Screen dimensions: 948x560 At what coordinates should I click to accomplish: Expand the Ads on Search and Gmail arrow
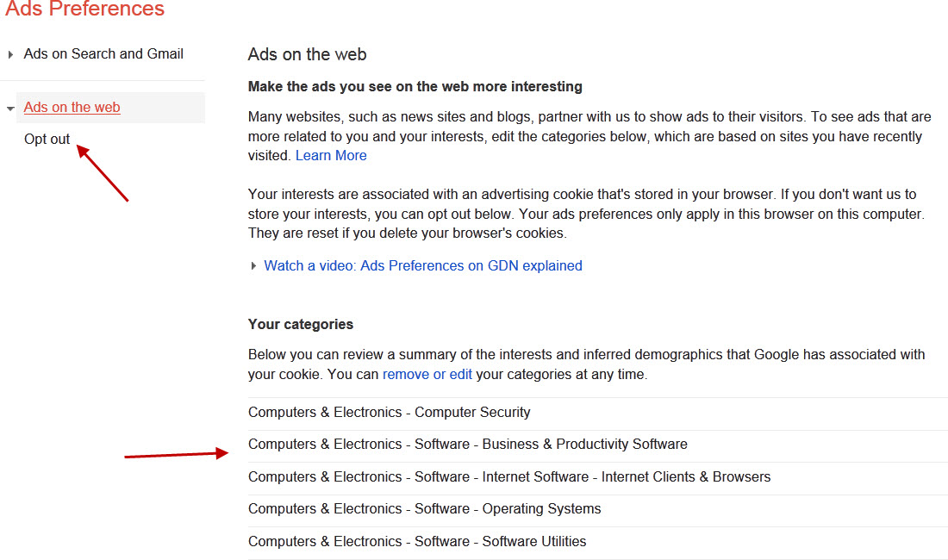coord(10,55)
